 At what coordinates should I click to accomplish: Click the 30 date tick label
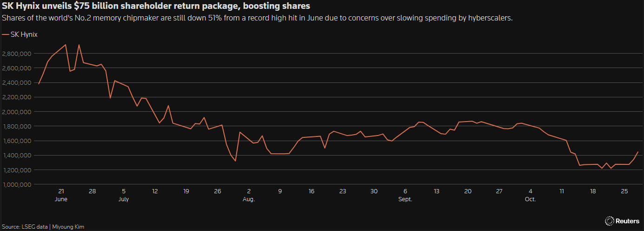pos(374,191)
